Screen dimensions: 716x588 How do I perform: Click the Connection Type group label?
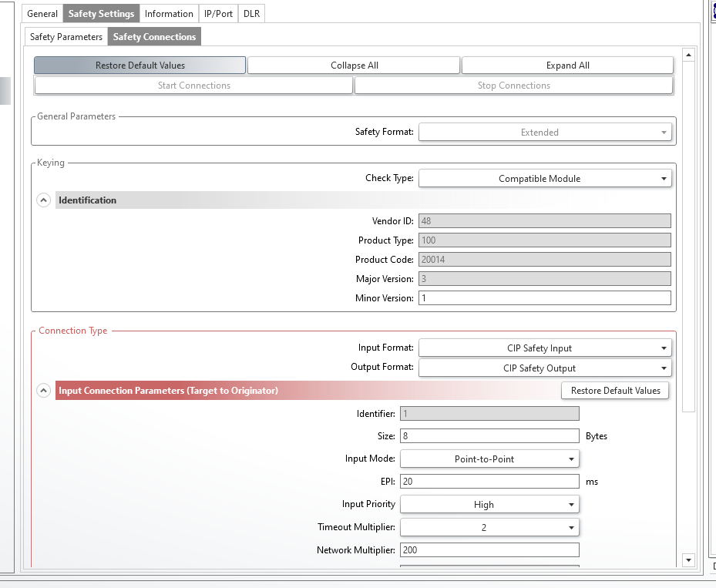[x=73, y=331]
